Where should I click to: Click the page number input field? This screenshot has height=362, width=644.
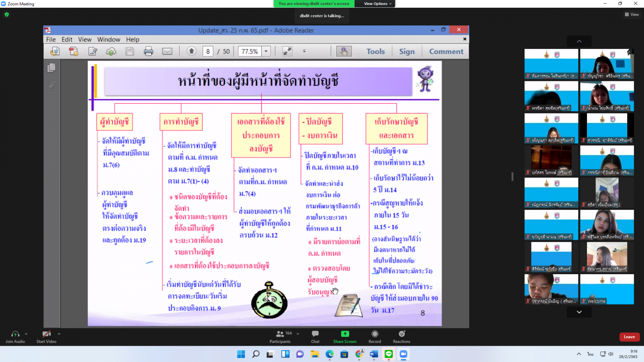point(208,52)
